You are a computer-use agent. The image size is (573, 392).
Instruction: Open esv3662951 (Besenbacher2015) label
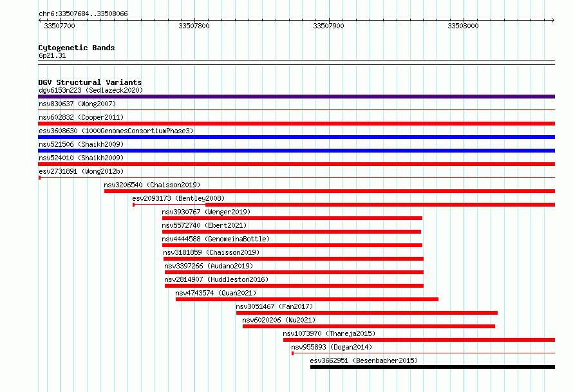point(364,360)
